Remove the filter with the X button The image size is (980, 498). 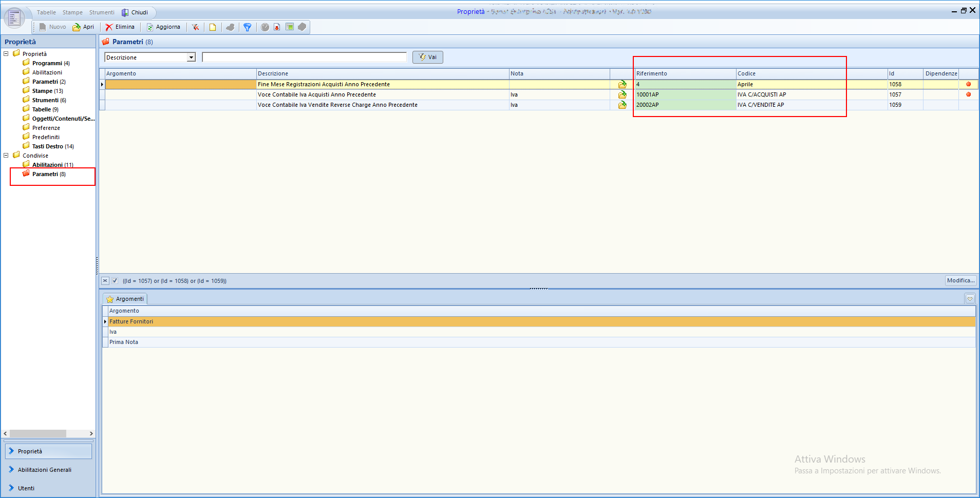click(105, 281)
